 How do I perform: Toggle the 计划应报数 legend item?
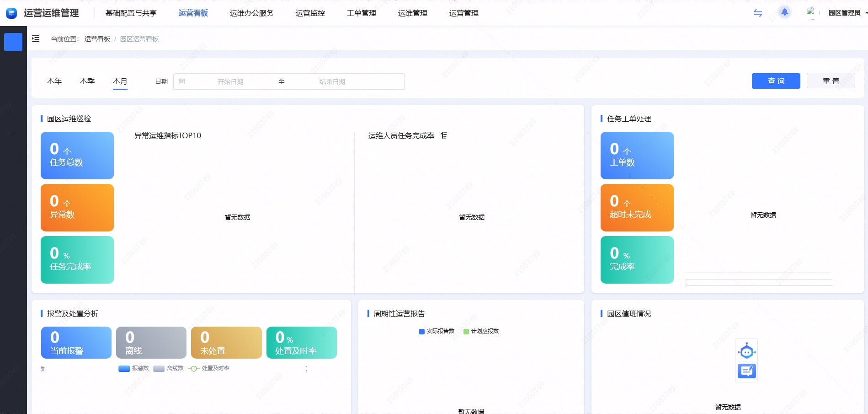(481, 331)
